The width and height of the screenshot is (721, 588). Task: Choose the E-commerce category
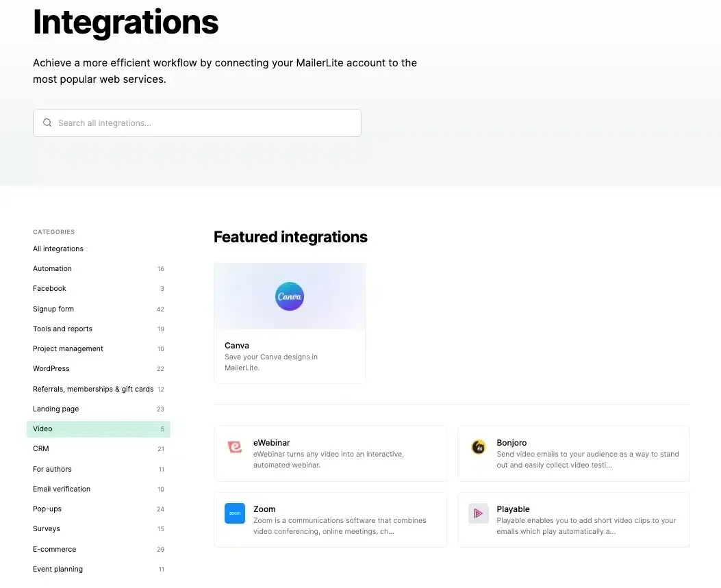99,549
